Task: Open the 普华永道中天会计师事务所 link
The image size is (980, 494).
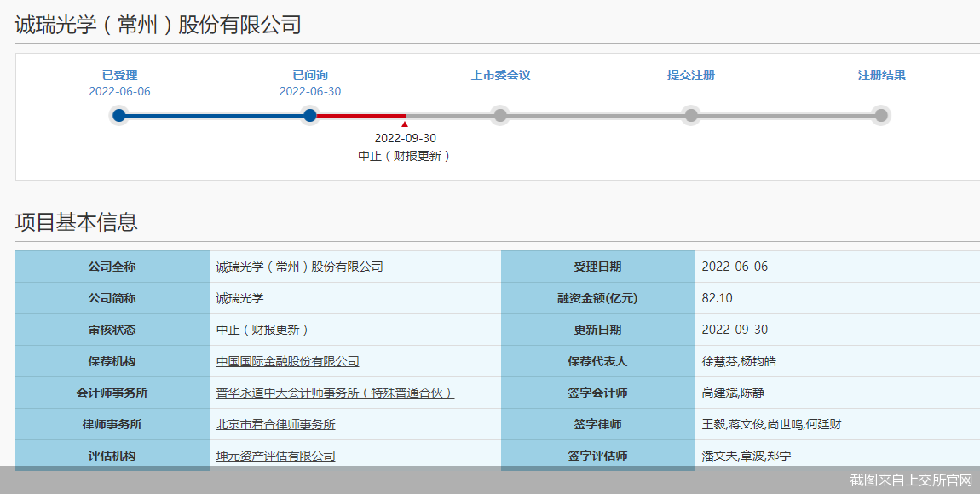Action: (x=334, y=393)
